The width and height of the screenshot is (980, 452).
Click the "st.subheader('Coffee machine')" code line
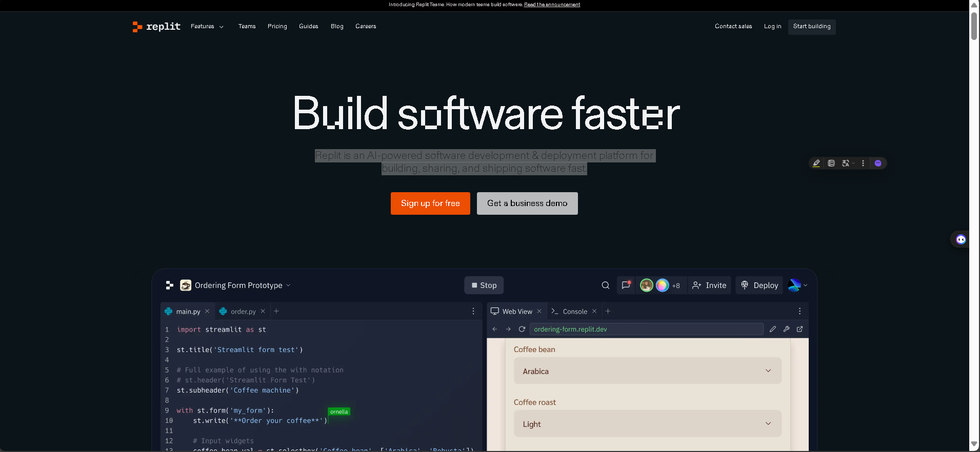click(x=238, y=391)
